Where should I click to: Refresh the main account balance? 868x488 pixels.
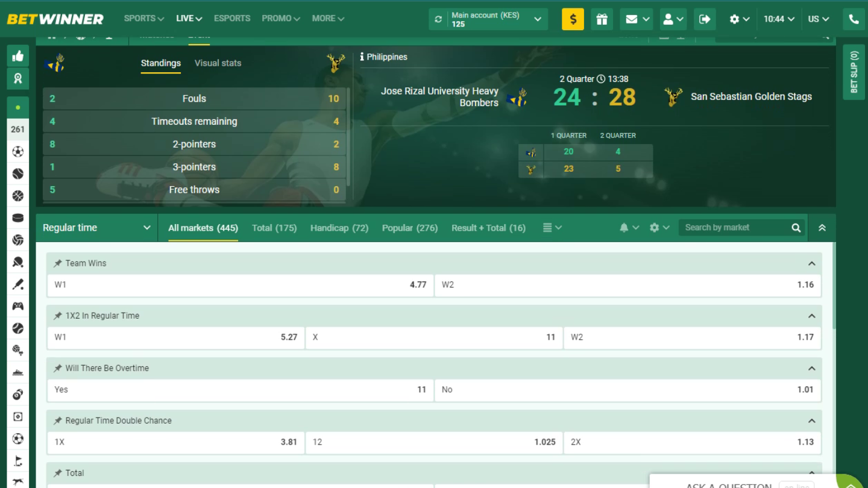tap(438, 19)
